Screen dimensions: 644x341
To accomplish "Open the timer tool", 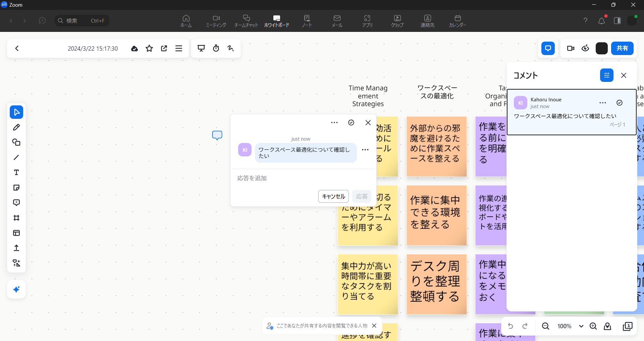I will tap(216, 48).
